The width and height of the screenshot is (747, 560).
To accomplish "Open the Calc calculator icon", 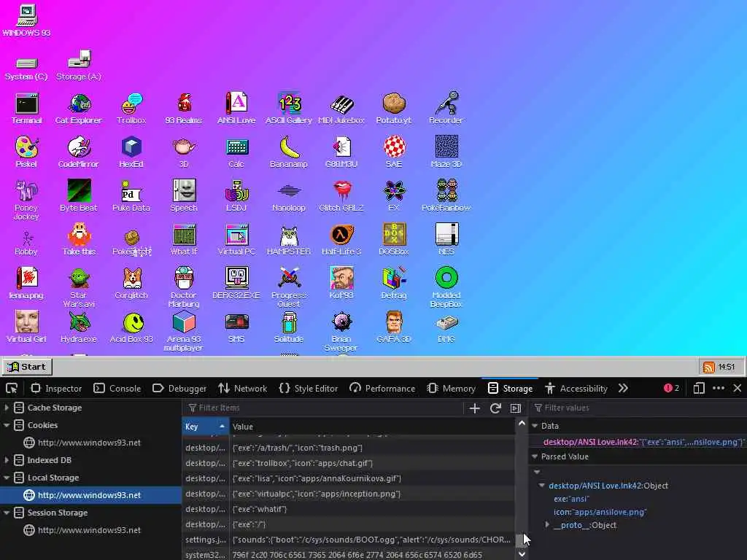I will click(236, 152).
